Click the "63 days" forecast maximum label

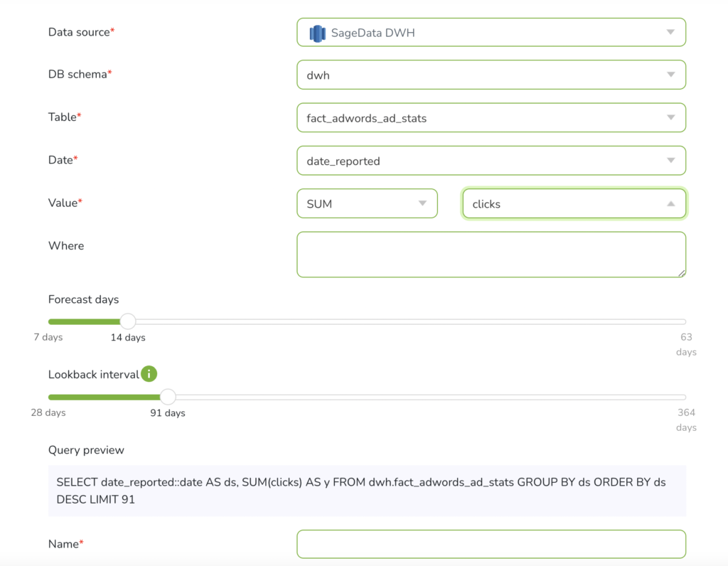click(x=686, y=345)
